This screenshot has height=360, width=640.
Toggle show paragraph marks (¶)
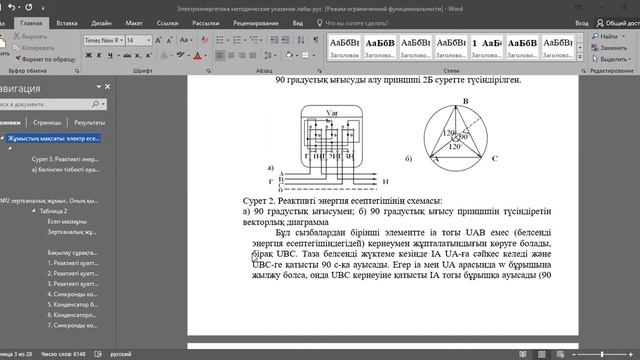[x=316, y=40]
